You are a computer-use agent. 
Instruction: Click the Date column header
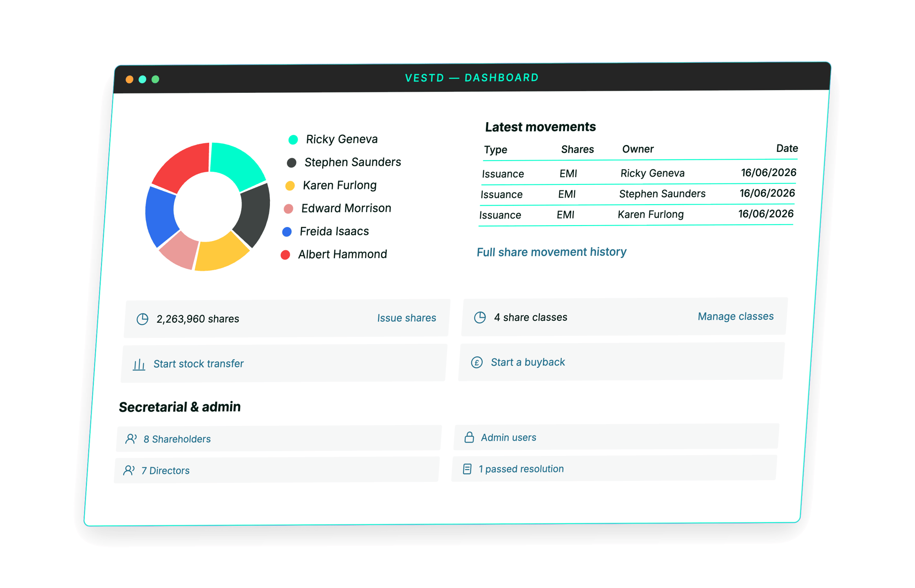click(787, 148)
